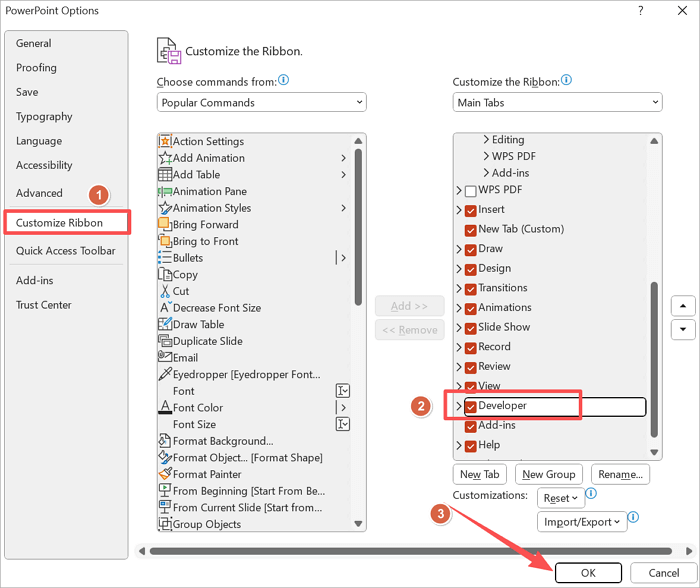This screenshot has height=588, width=700.
Task: Open the Quick Access Toolbar category
Action: [x=66, y=250]
